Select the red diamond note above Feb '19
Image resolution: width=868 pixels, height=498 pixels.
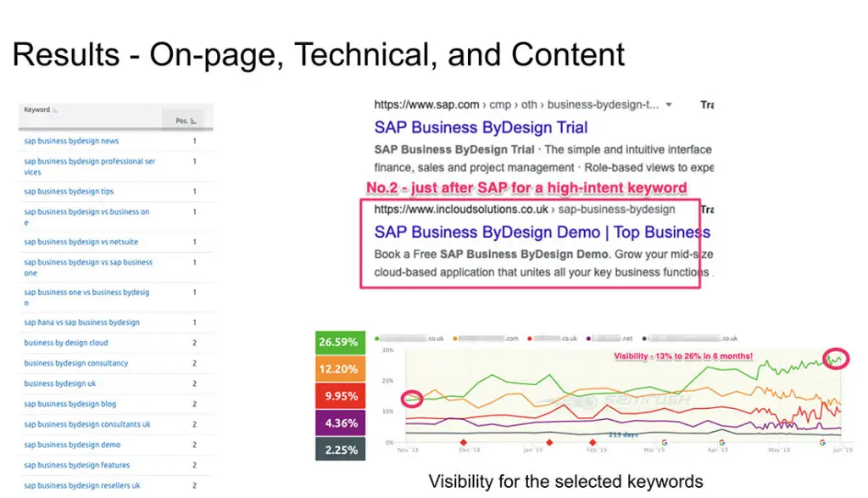[593, 443]
